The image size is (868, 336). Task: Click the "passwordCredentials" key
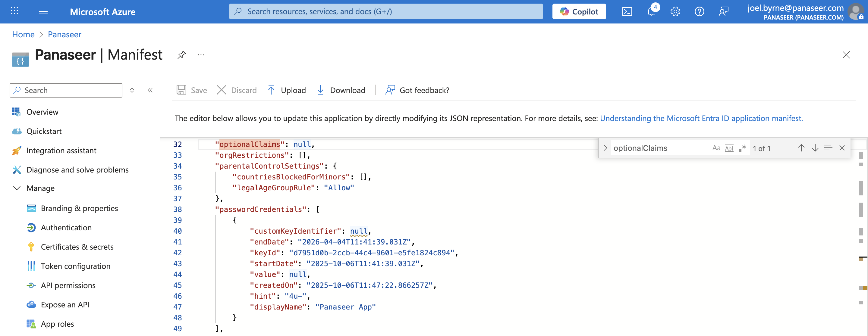point(260,209)
